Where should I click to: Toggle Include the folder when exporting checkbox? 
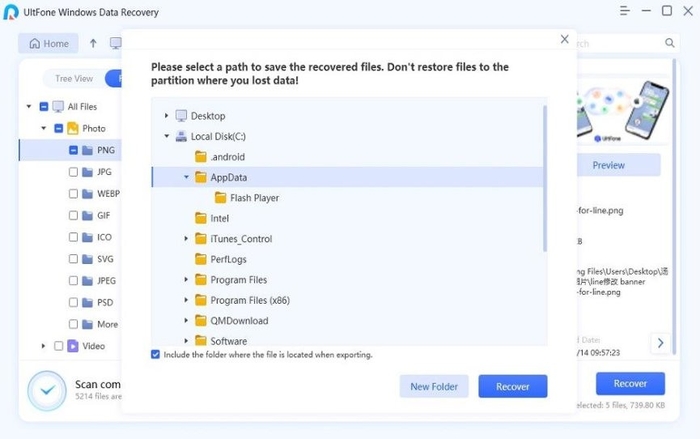[155, 354]
